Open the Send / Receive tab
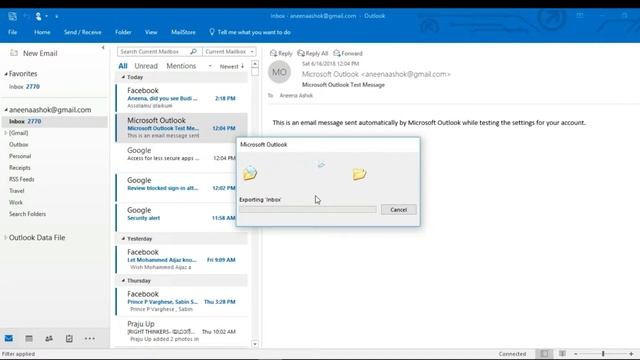Viewport: 640px width, 360px height. click(x=82, y=32)
